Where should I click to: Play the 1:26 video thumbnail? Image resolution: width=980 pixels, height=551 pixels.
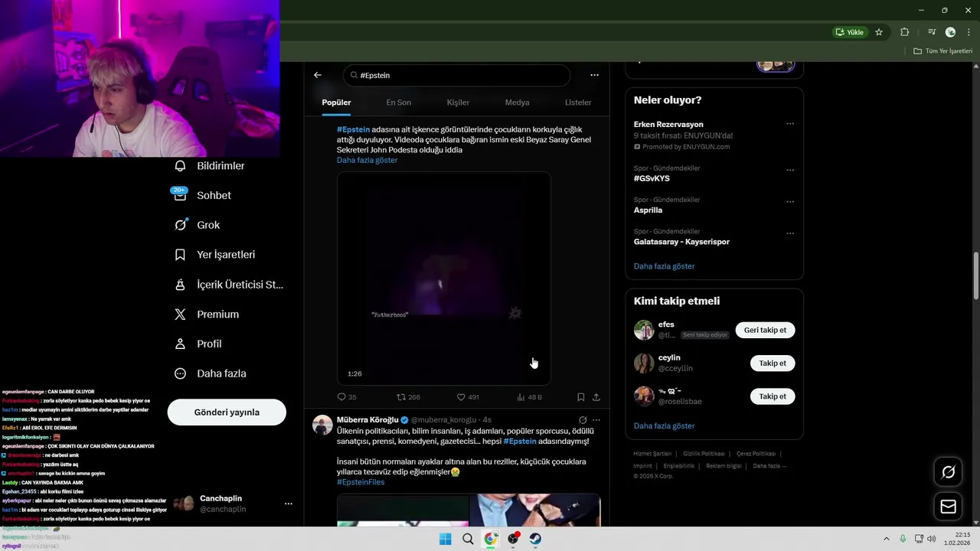point(444,279)
